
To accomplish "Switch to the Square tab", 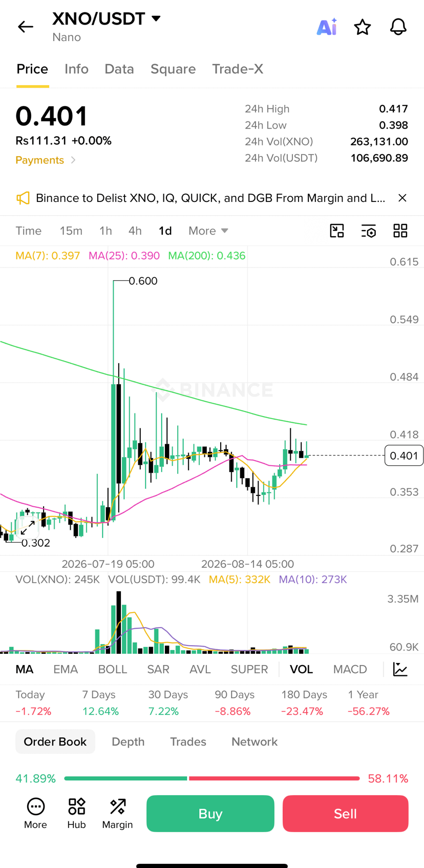I will (x=173, y=69).
